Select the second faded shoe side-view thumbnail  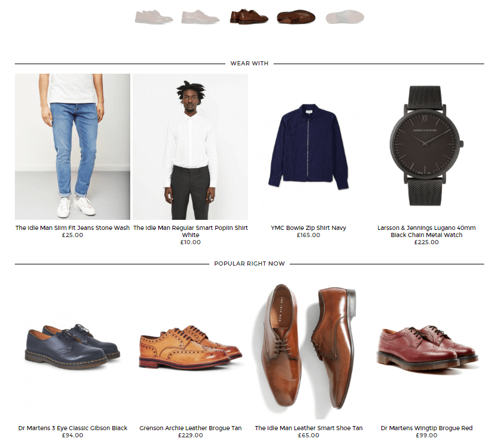pos(200,17)
